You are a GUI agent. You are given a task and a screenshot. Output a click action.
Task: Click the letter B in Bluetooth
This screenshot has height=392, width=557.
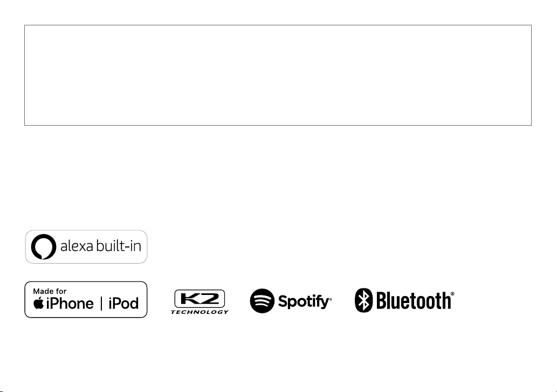coord(381,301)
